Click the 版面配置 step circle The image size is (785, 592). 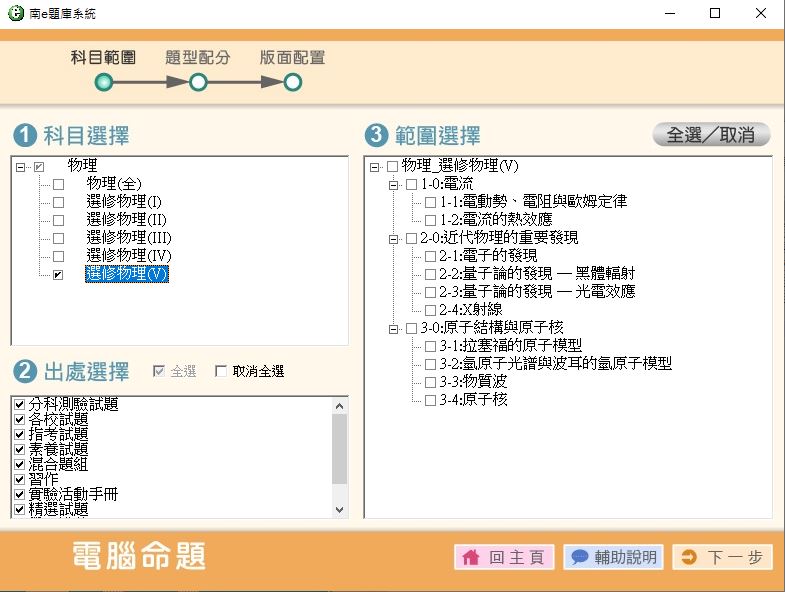coord(293,83)
